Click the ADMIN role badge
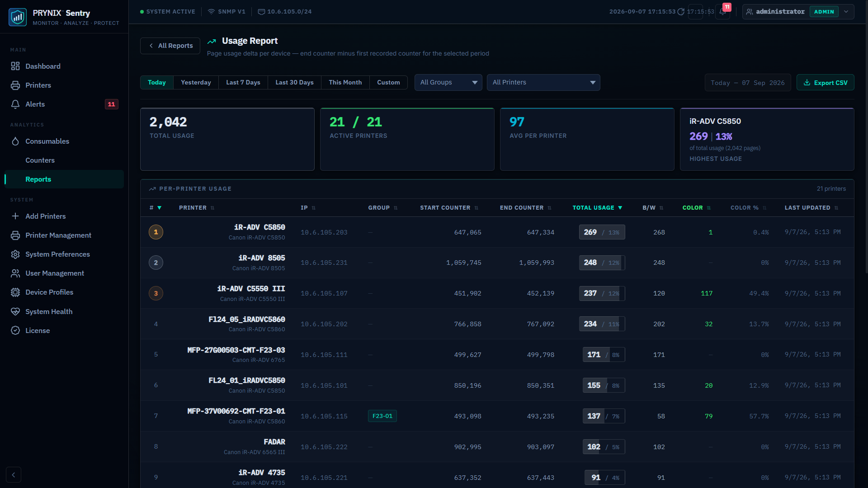This screenshot has width=868, height=488. pos(824,12)
